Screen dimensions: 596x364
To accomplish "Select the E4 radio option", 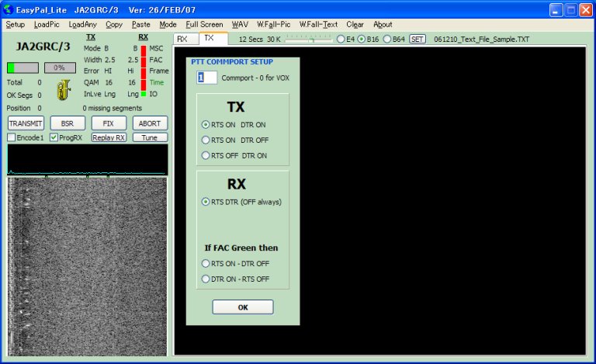I will tap(345, 39).
